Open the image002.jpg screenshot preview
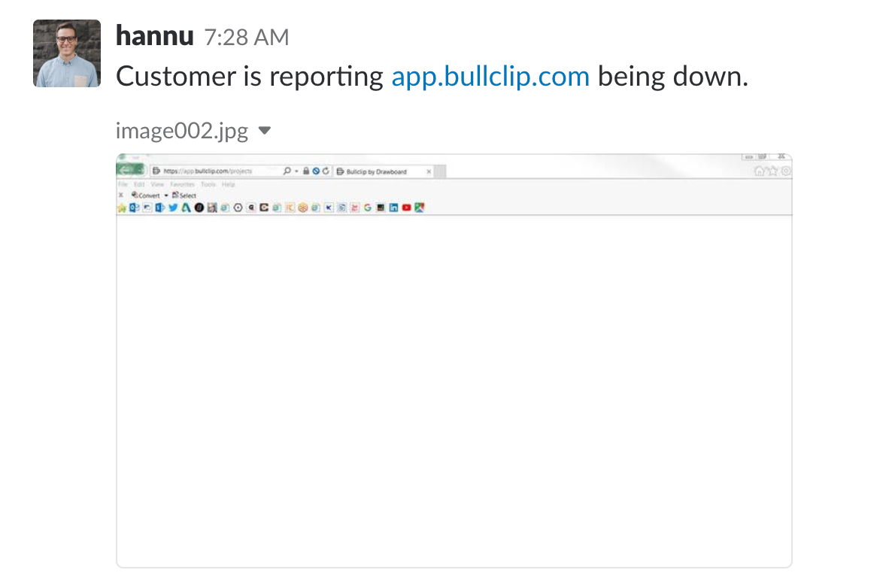The width and height of the screenshot is (889, 588). pyautogui.click(x=454, y=360)
